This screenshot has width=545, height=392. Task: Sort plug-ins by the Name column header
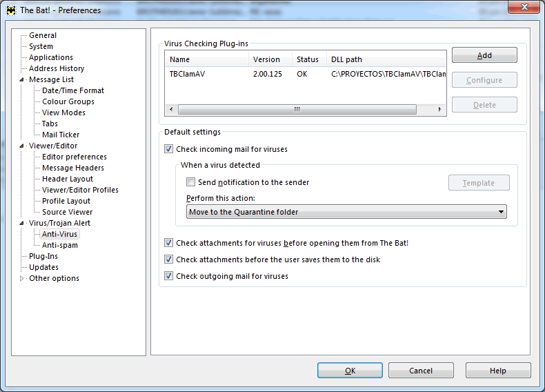pos(207,59)
